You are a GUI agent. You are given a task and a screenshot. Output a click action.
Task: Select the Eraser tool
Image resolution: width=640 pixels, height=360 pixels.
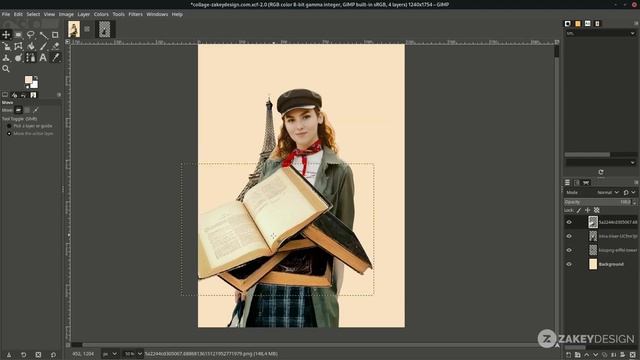[x=55, y=46]
